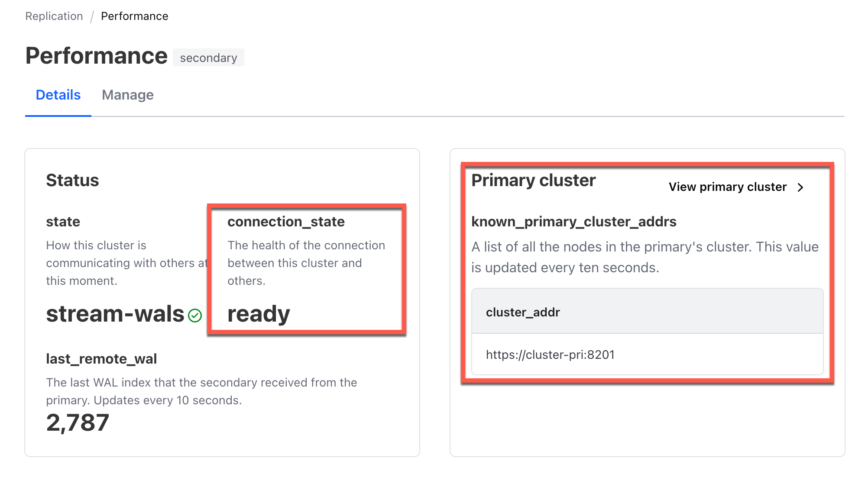The image size is (868, 477).
Task: Click the state label in Status card
Action: (63, 221)
